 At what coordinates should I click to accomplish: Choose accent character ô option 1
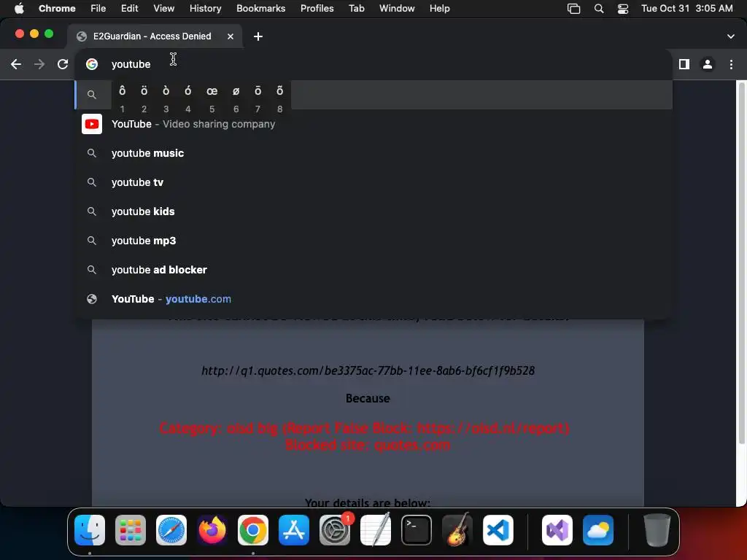[x=122, y=98]
